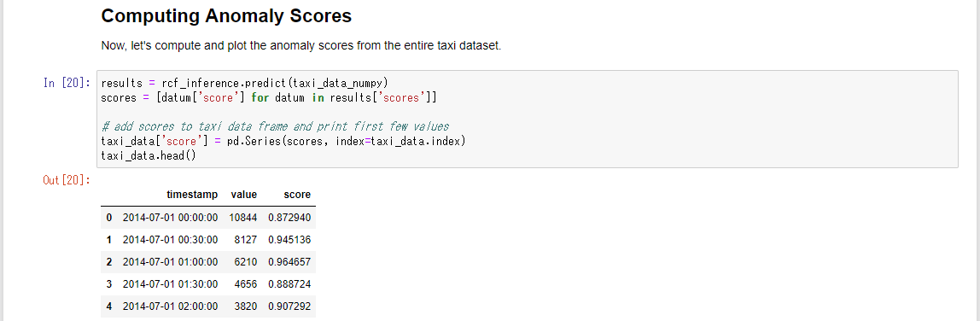
Task: Click the value column header
Action: [244, 195]
